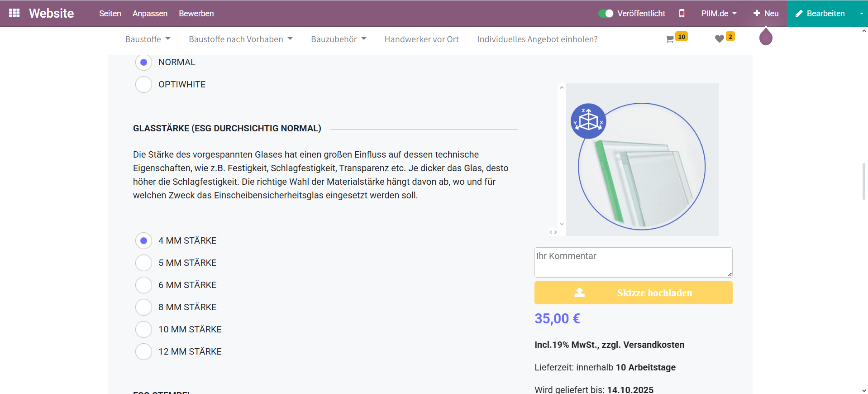
Task: Open the PIIM.de website selector dropdown
Action: pos(719,14)
